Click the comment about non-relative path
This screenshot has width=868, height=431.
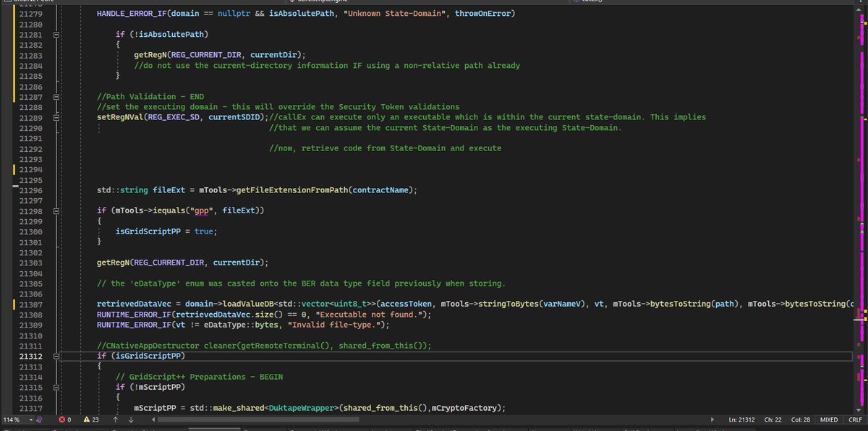click(x=327, y=66)
